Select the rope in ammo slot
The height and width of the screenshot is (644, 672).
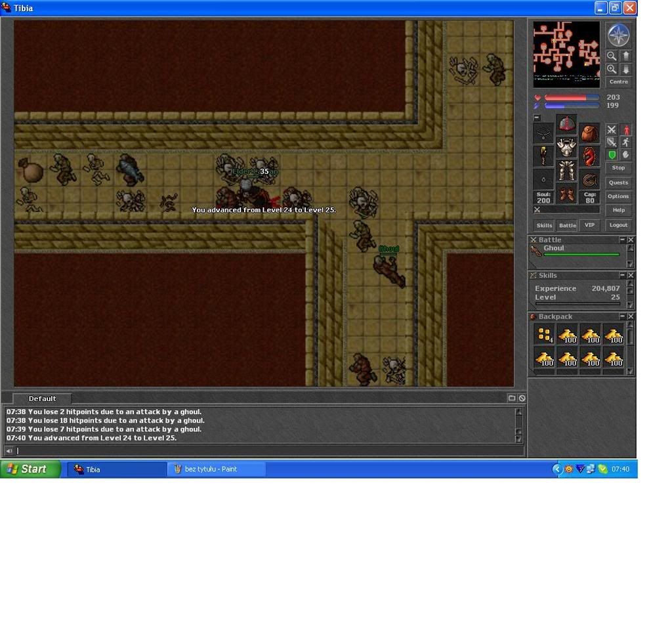pos(590,180)
